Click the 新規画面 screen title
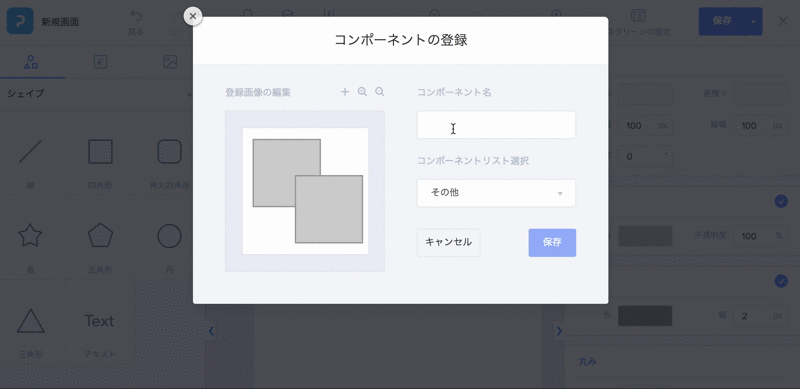The width and height of the screenshot is (800, 389). click(60, 22)
